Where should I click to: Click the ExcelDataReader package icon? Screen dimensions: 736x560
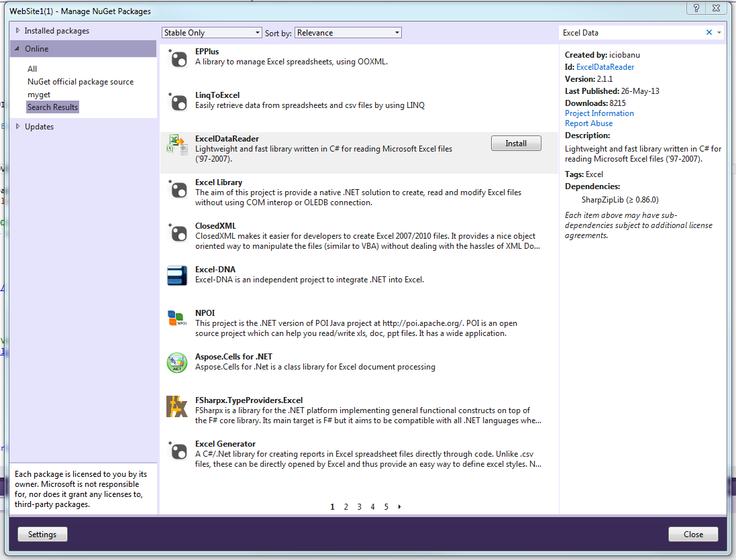(177, 145)
